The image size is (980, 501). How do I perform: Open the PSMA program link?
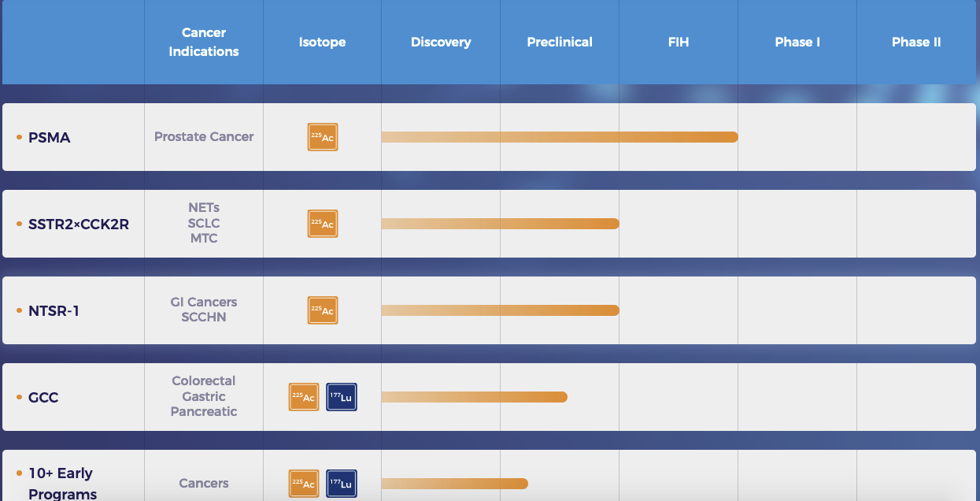tap(49, 138)
